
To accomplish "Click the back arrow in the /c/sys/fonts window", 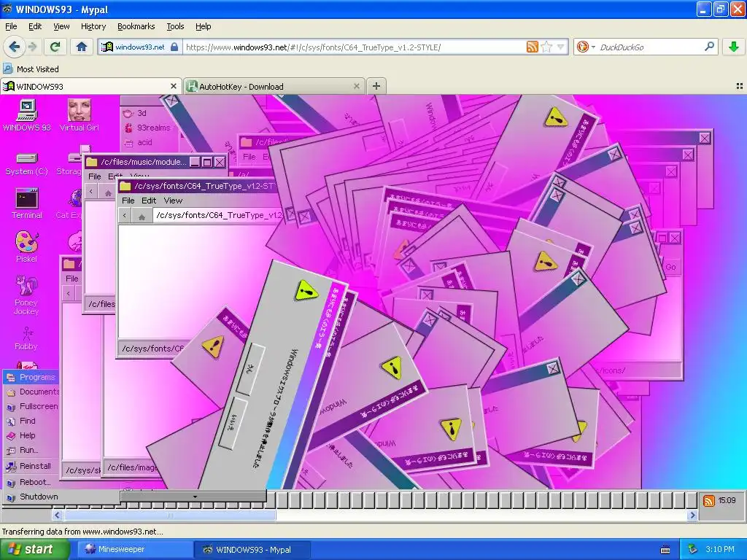I will (x=125, y=216).
